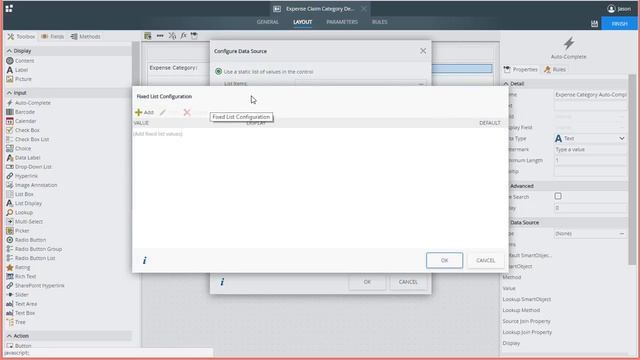The height and width of the screenshot is (360, 640).
Task: Select the Data Label control
Action: [x=23, y=158]
